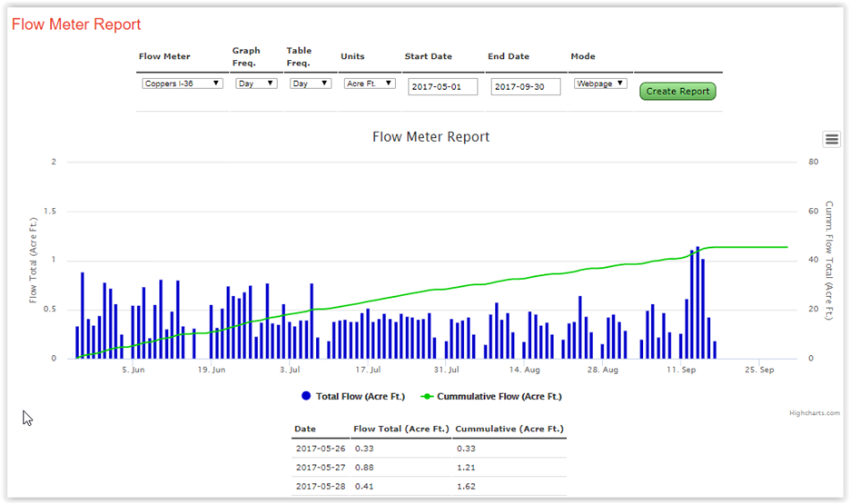Click the End Date field 2017-09-30

coord(526,86)
